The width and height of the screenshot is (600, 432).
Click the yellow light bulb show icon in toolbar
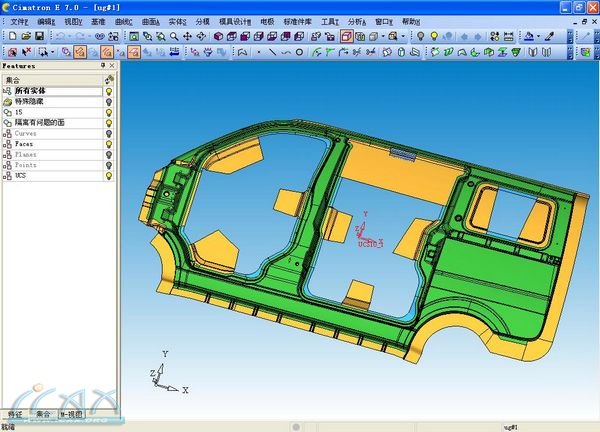point(434,36)
